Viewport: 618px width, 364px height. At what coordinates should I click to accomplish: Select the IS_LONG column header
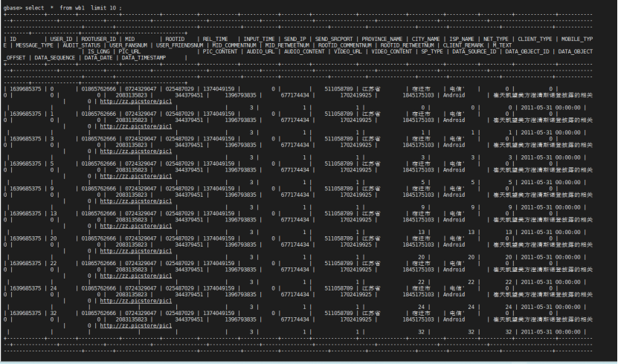(98, 51)
